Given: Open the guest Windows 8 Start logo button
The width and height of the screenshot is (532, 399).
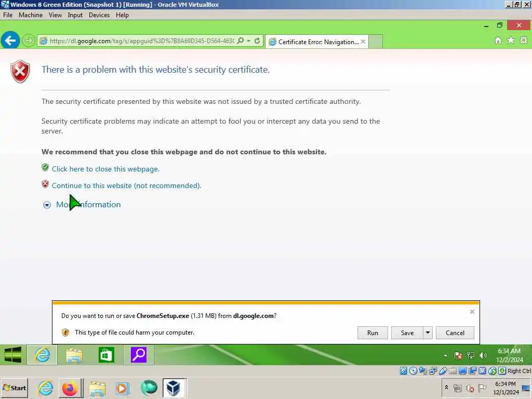Looking at the screenshot, I should pyautogui.click(x=13, y=355).
